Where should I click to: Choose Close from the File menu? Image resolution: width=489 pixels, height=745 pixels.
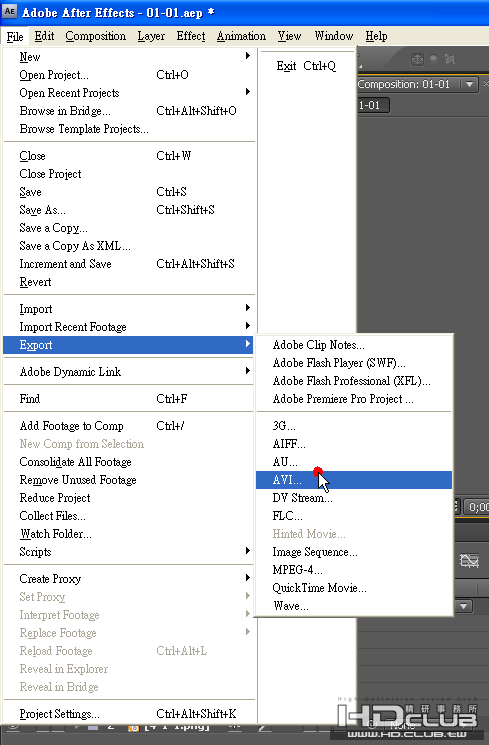(129, 156)
